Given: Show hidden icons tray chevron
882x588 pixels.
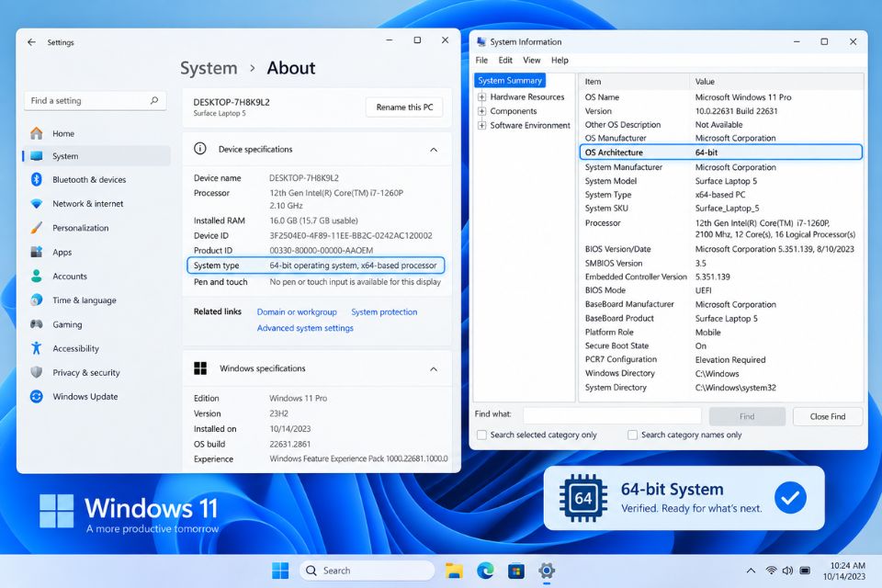Looking at the screenshot, I should [x=751, y=571].
